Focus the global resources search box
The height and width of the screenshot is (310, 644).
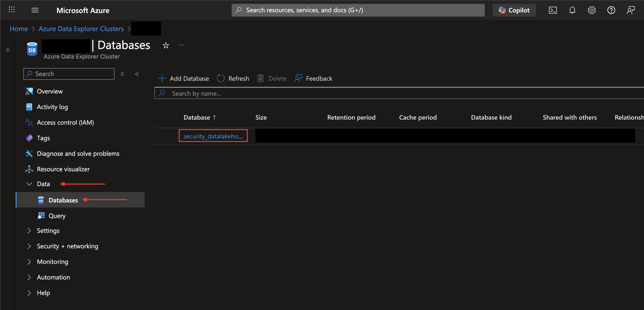(x=358, y=10)
